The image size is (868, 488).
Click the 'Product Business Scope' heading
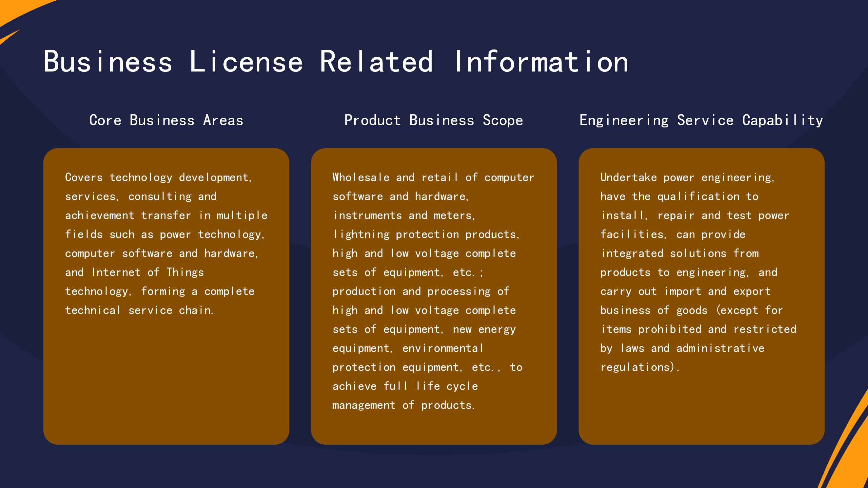coord(433,120)
